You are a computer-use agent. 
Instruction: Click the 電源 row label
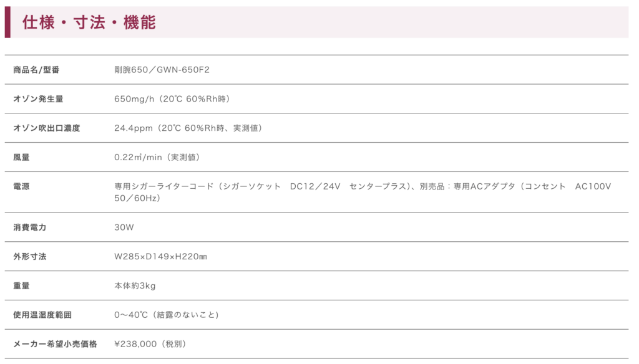[x=21, y=186]
